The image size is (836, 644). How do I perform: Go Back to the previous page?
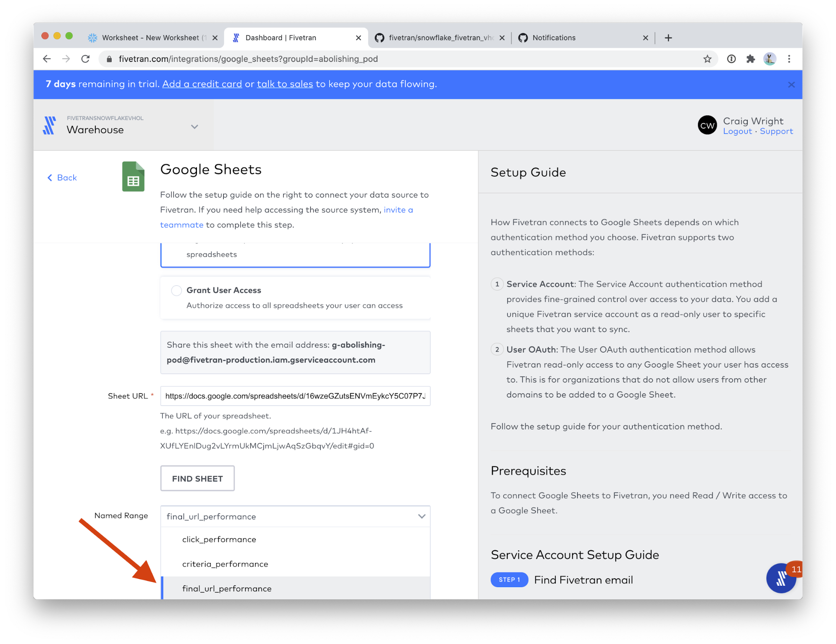[x=62, y=178]
